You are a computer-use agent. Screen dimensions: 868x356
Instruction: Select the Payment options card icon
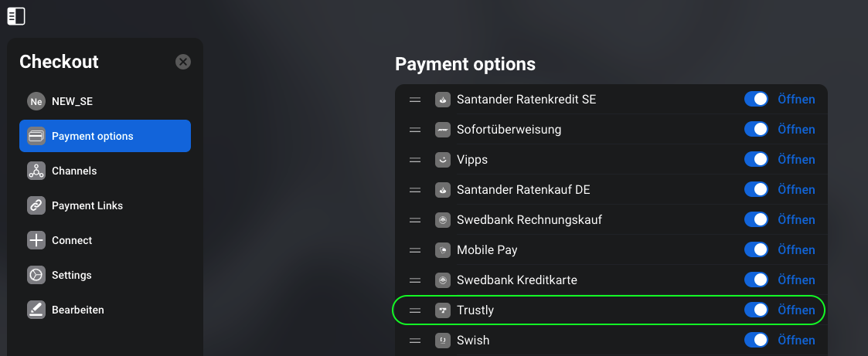(x=36, y=136)
